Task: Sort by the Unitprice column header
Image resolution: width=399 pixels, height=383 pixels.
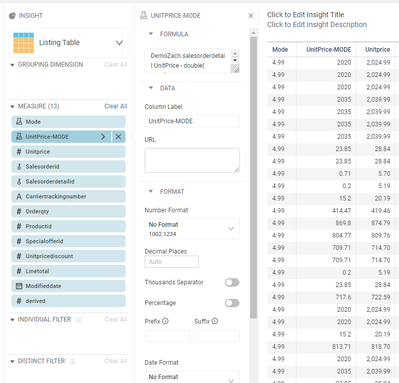Action: point(377,50)
